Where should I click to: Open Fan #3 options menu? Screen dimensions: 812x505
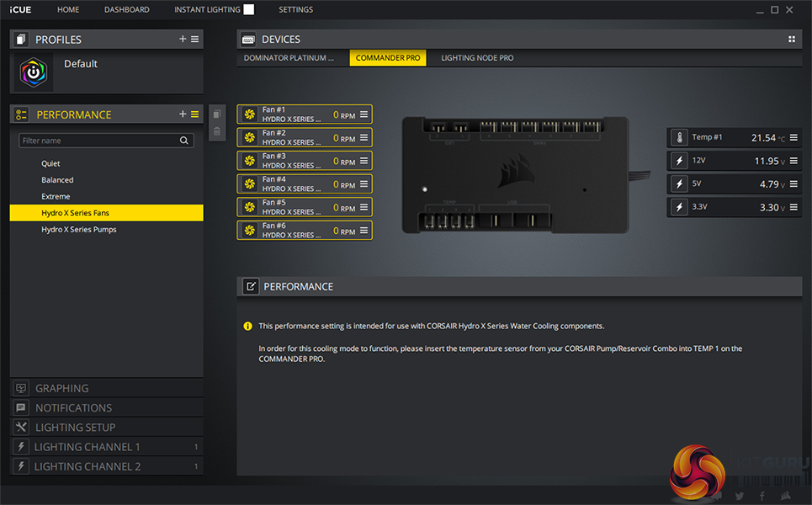(364, 161)
